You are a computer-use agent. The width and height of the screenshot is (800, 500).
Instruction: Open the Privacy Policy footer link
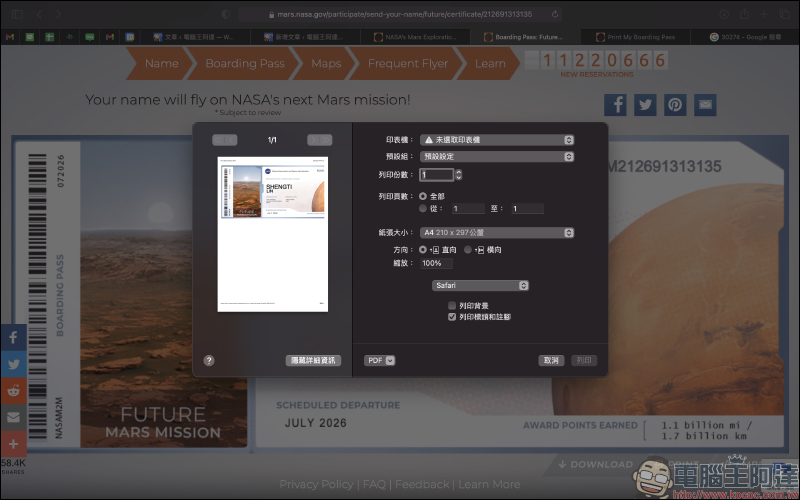pos(316,485)
